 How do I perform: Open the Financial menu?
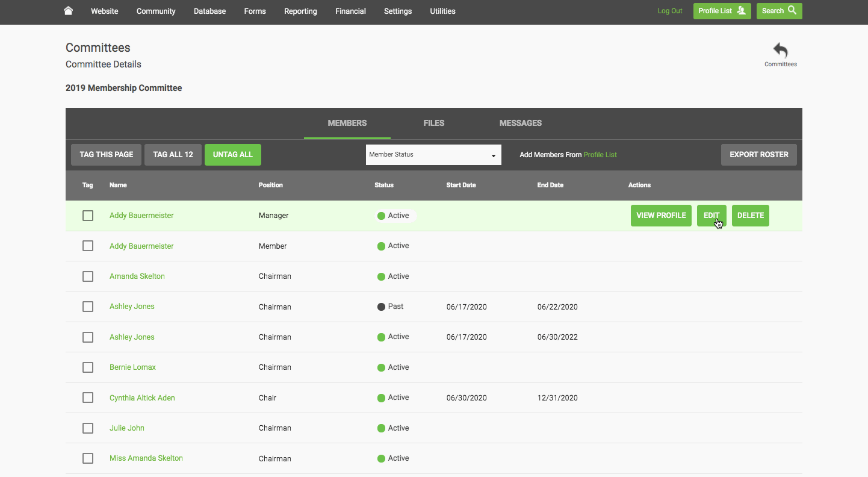[350, 11]
